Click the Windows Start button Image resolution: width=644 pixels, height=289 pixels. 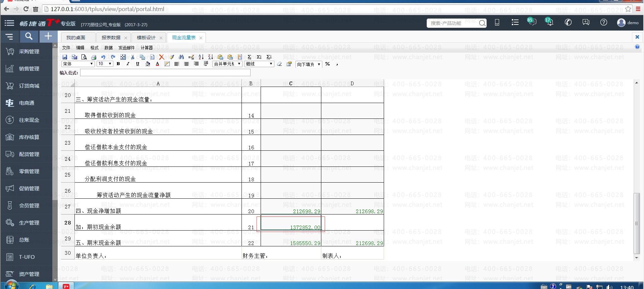pyautogui.click(x=11, y=286)
